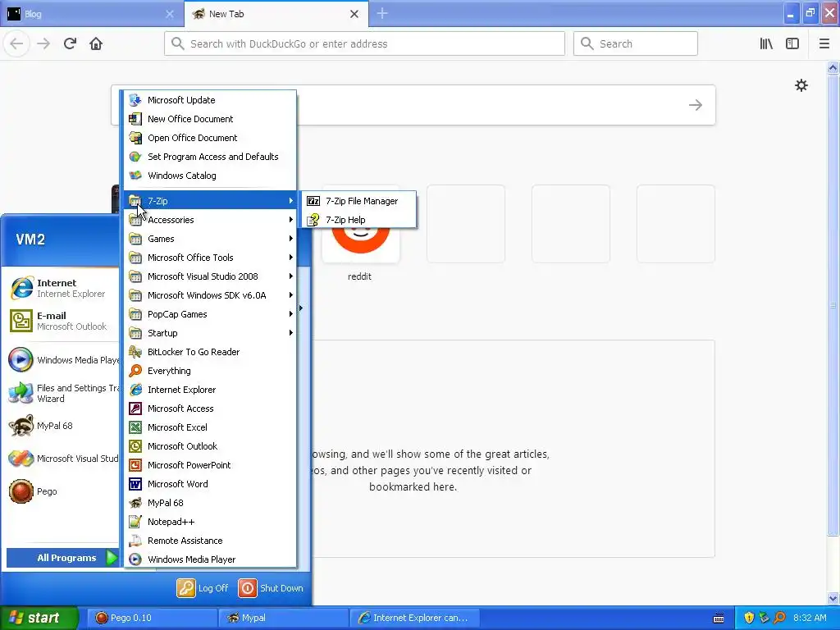840x630 pixels.
Task: Open Internet Explorer from All Programs list
Action: coord(210,390)
